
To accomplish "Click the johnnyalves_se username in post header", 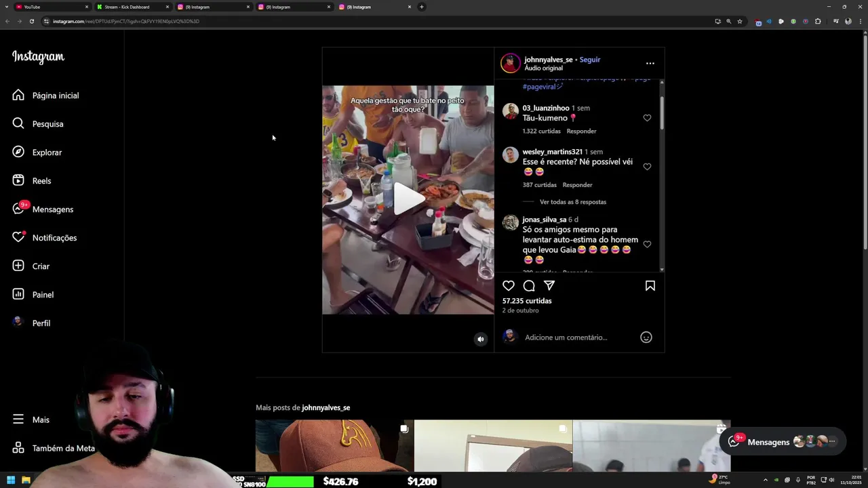I will click(549, 60).
